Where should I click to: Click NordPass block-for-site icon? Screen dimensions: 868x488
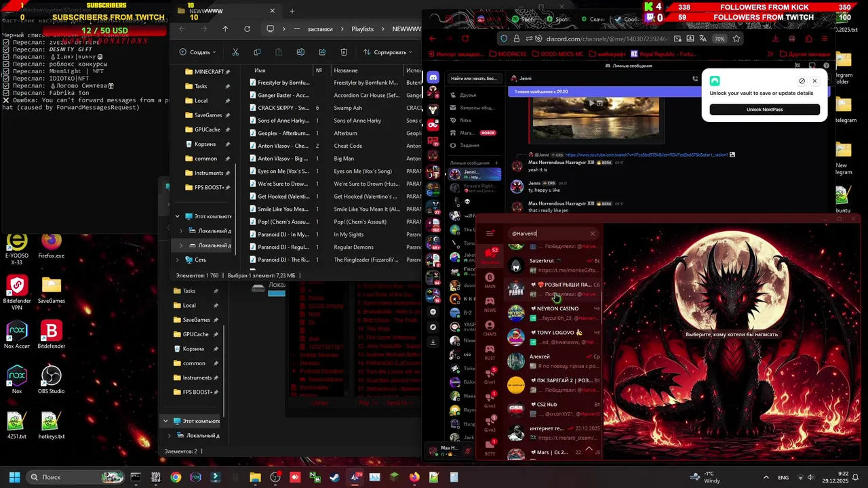[x=802, y=81]
